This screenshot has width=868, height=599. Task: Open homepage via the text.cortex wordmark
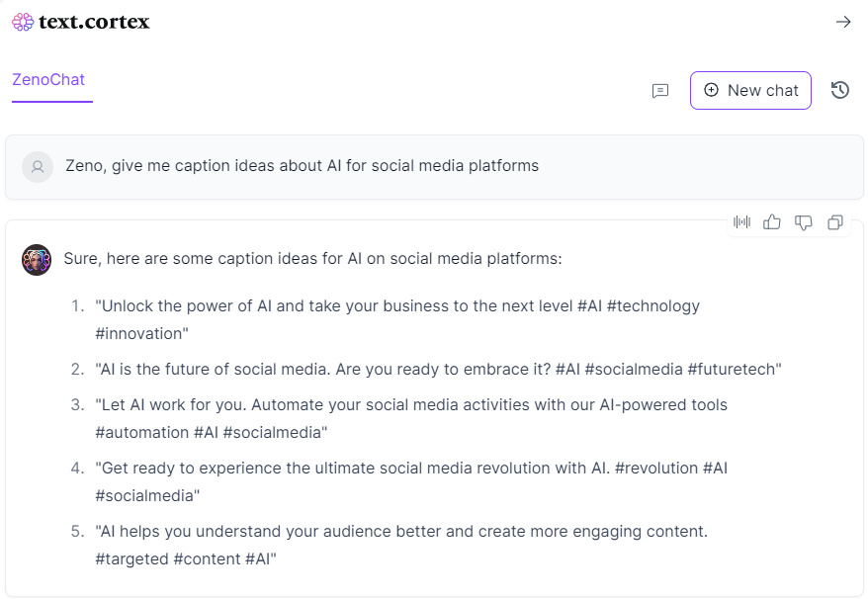[x=92, y=21]
